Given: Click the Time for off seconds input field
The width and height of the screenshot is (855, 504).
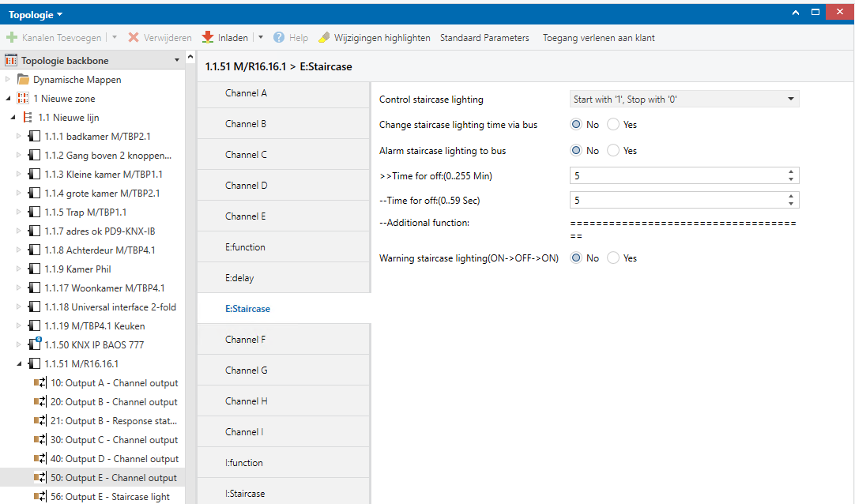Looking at the screenshot, I should coord(676,201).
